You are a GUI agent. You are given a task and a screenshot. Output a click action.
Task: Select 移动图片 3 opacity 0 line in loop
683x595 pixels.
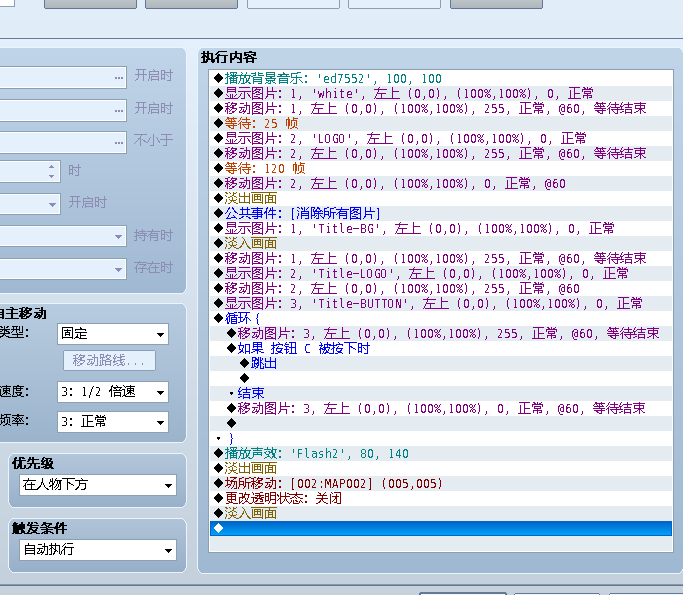[x=441, y=408]
